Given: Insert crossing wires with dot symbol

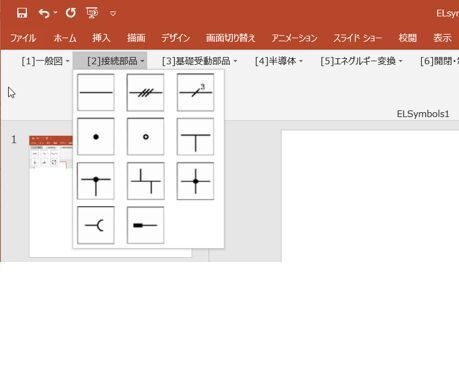Looking at the screenshot, I should pyautogui.click(x=195, y=181).
